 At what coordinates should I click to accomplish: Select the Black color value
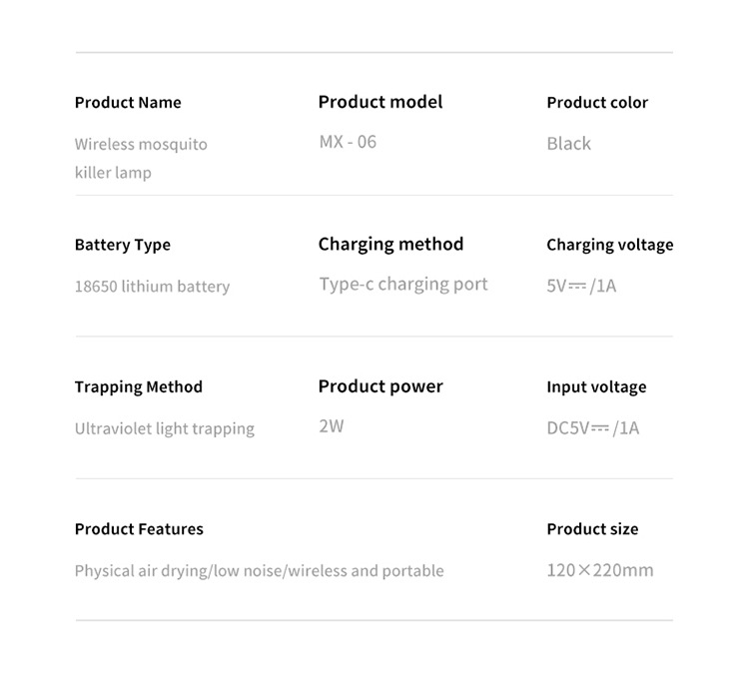[568, 144]
